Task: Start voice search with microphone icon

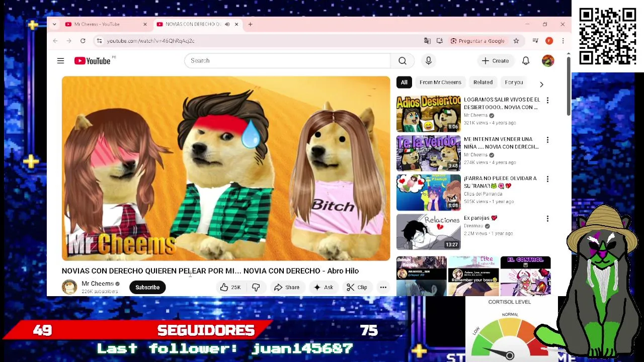Action: [x=429, y=61]
